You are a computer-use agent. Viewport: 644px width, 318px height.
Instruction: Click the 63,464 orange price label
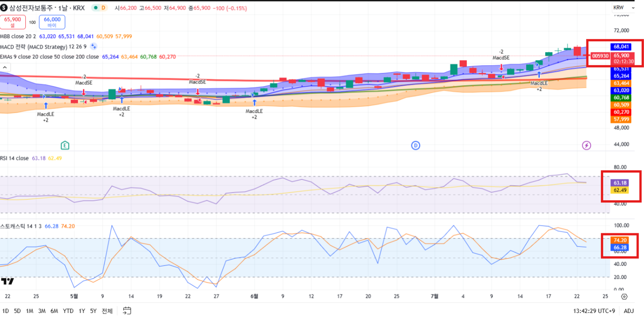tap(621, 83)
